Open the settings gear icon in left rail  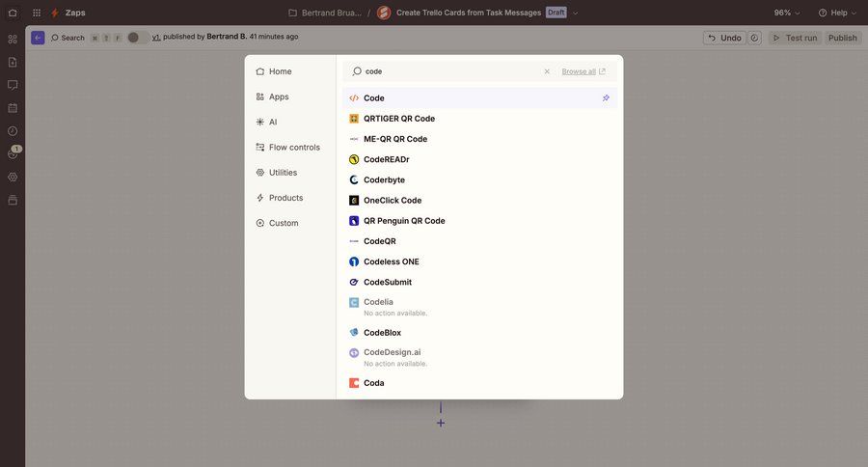coord(13,177)
